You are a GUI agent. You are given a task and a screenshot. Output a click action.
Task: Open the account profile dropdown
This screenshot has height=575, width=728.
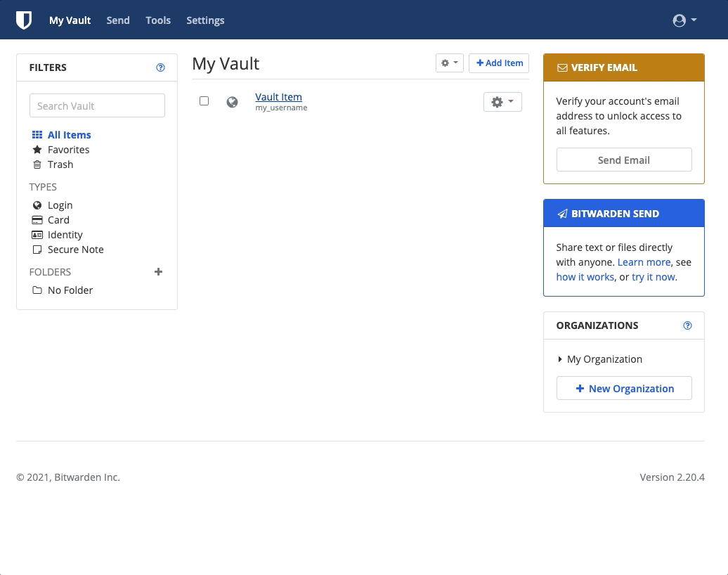click(684, 20)
